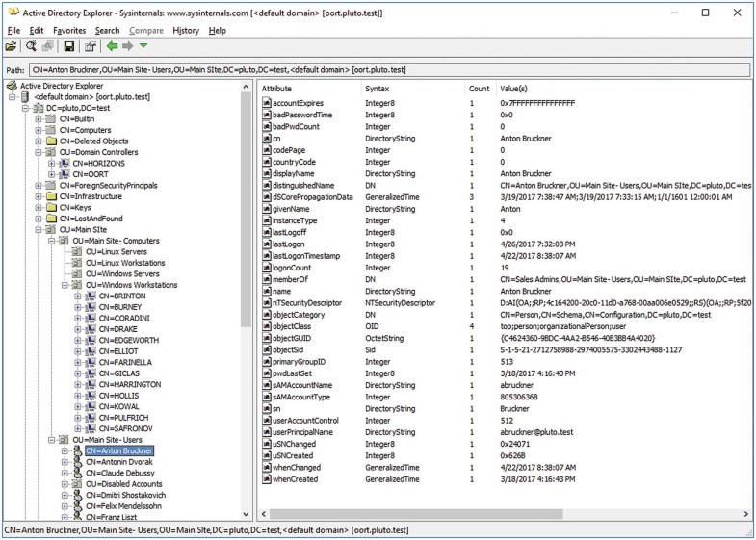
Task: Click the Save snapshot floppy icon
Action: (x=69, y=46)
